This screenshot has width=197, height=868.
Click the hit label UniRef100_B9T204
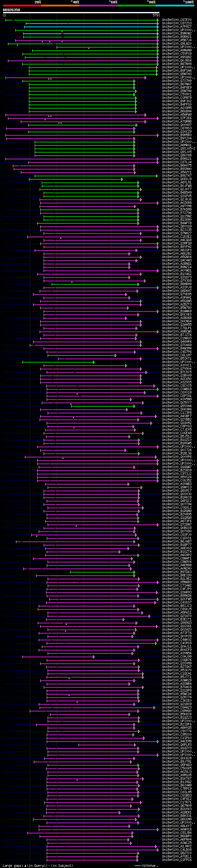[x=176, y=138]
